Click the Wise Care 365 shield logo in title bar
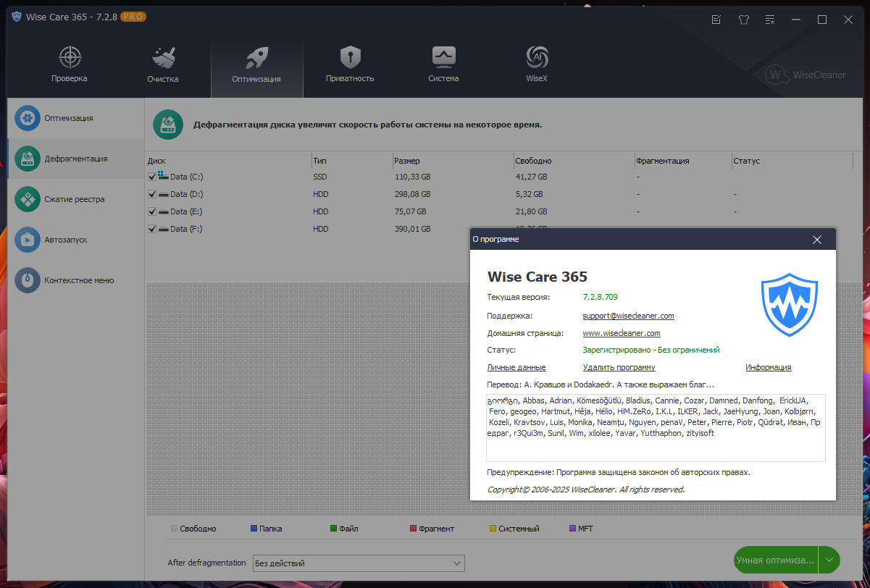The image size is (870, 588). click(x=17, y=17)
